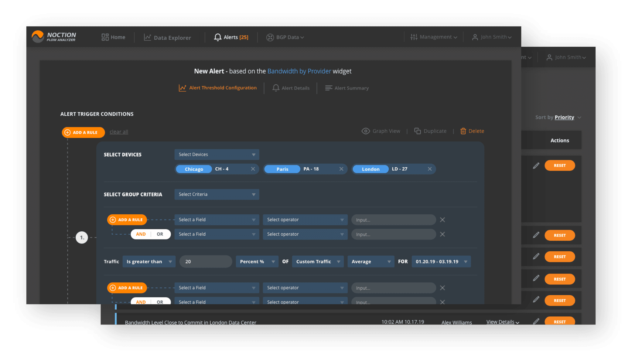Screen dimensions: 635x364
Task: Click pencil edit icon beside the first RESET button
Action: [x=536, y=166]
